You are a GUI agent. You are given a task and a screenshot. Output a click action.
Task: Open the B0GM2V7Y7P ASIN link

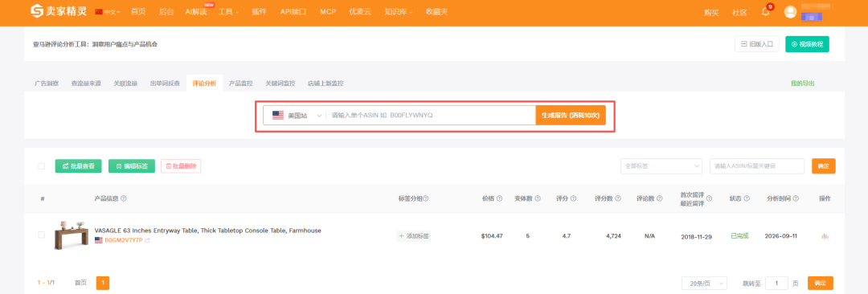(124, 240)
